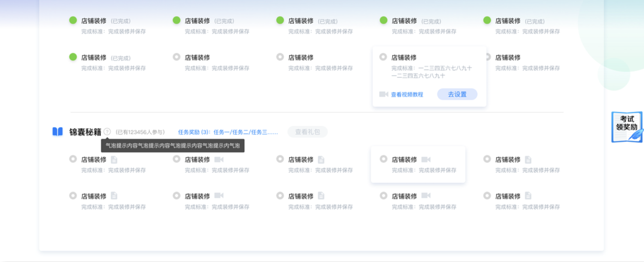This screenshot has height=262, width=644.
Task: Click the video icon in the raised 锦囊秘籍 task card
Action: point(426,160)
